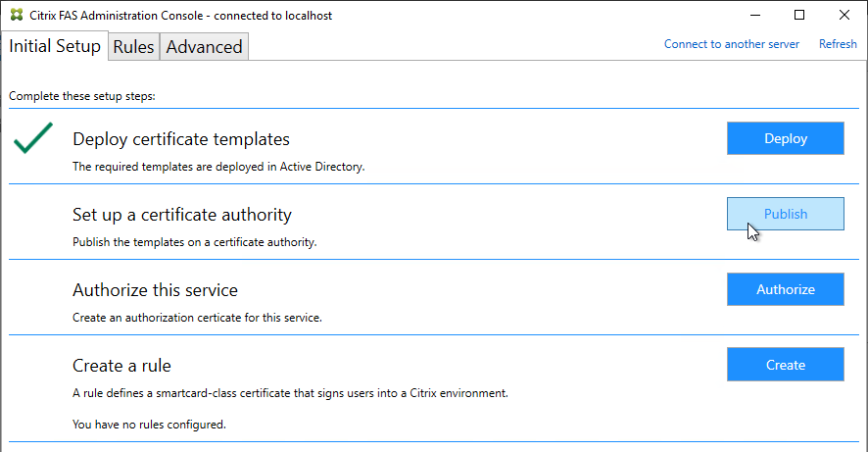
Task: Click Connect to another server link
Action: [731, 44]
